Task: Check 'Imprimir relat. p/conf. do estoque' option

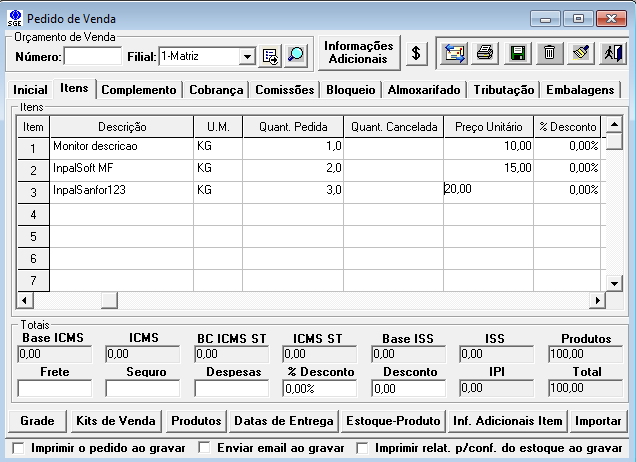Action: pos(363,448)
